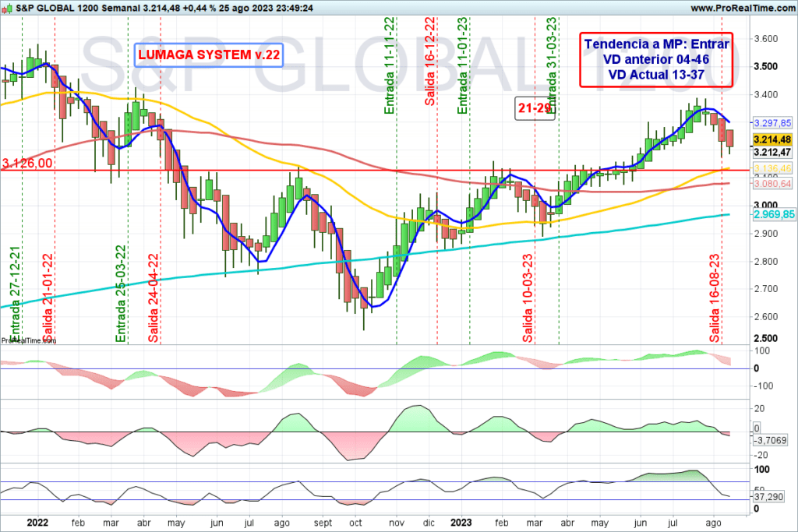Click the Entrada 27-12-21 vertical marker label
Image resolution: width=798 pixels, height=532 pixels.
coord(15,294)
